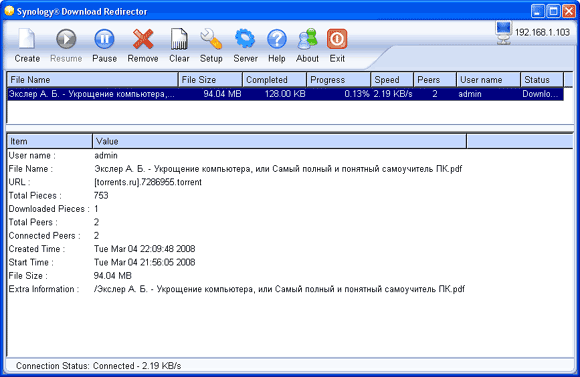Open the About dialog icon

tap(307, 39)
